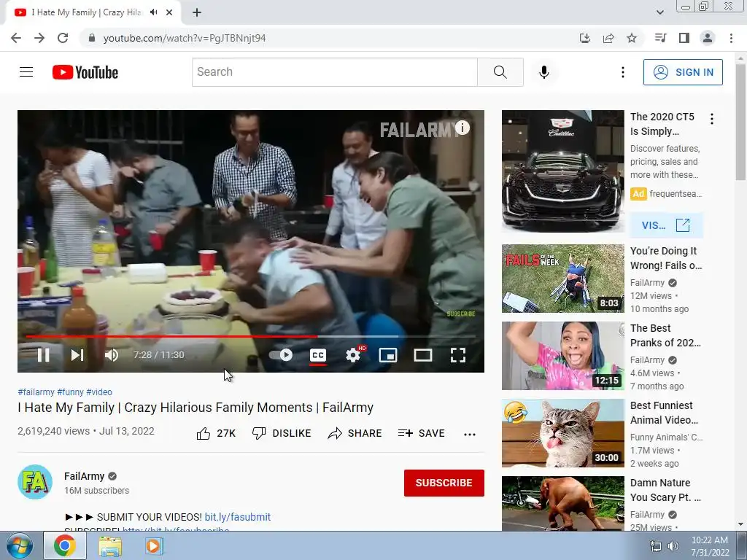Viewport: 747px width, 560px height.
Task: Enable miniplayer mode
Action: 388,355
